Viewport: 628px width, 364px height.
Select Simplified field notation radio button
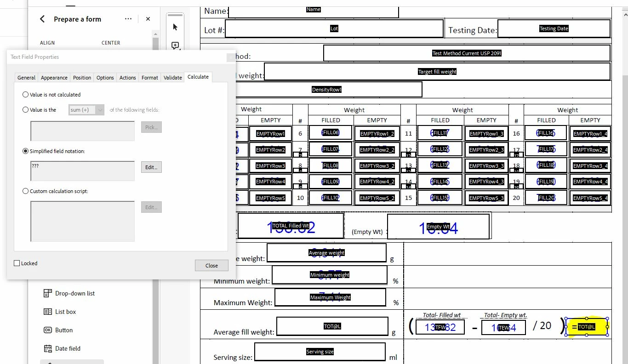pos(25,151)
